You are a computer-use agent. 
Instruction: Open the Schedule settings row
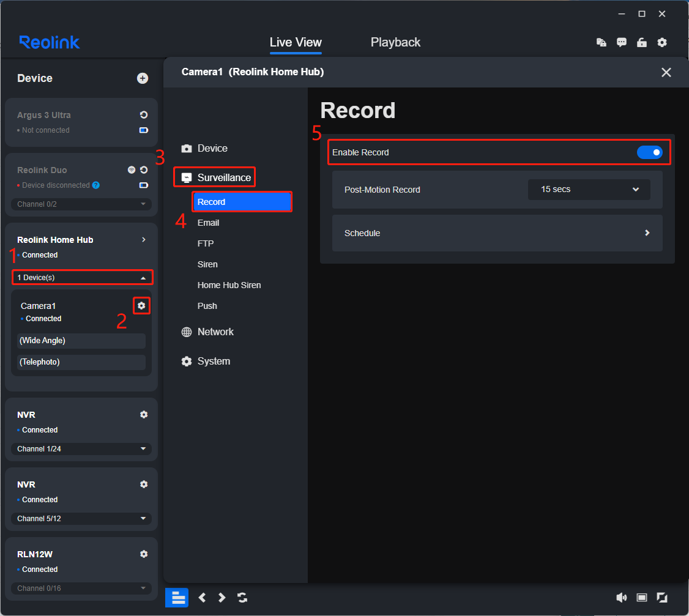point(497,233)
